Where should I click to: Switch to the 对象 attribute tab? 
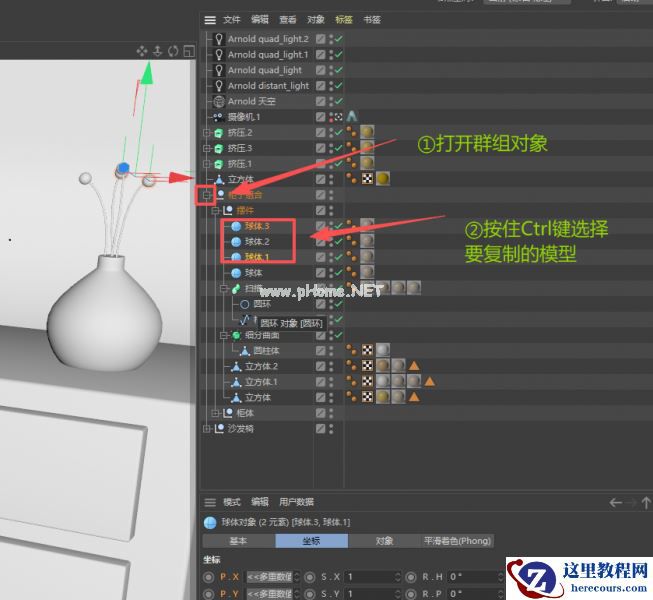point(384,541)
